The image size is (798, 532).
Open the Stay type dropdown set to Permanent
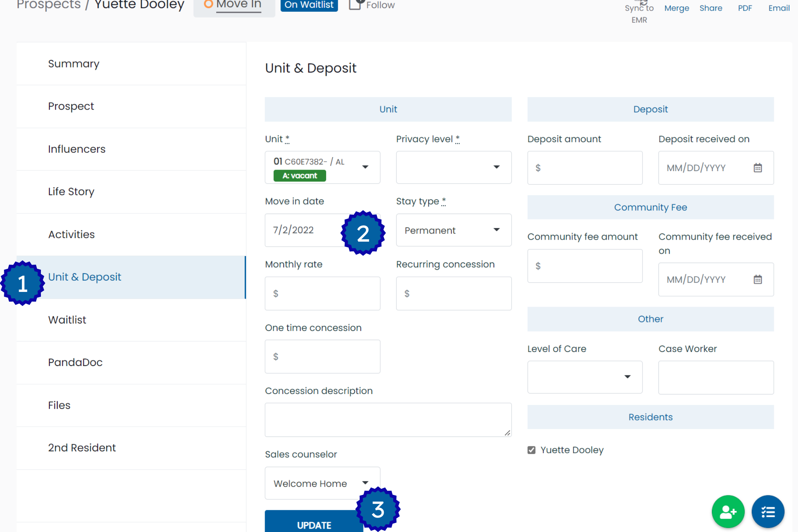click(x=454, y=230)
